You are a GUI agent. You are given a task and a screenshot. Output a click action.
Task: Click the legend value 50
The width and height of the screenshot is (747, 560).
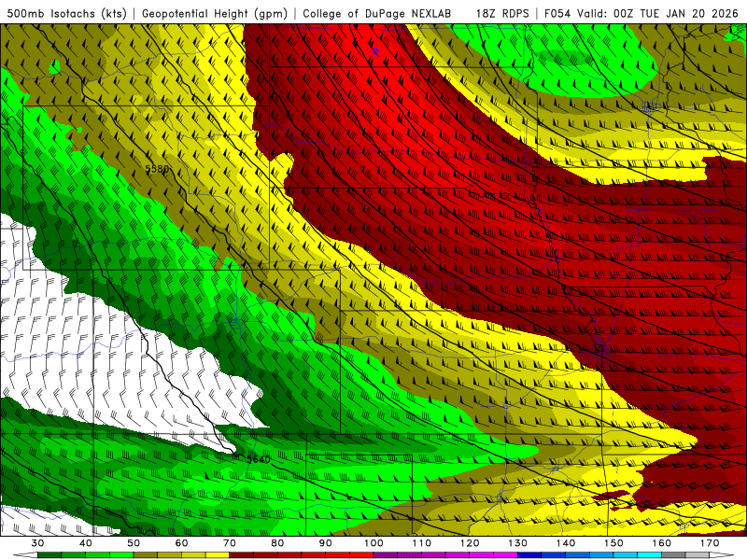pyautogui.click(x=134, y=543)
